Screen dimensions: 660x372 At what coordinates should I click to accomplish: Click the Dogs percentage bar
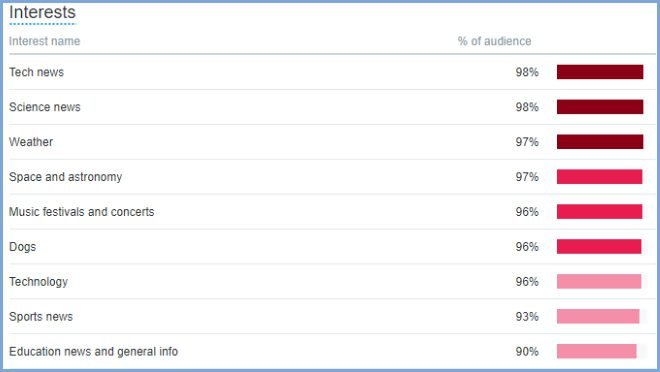tap(599, 247)
